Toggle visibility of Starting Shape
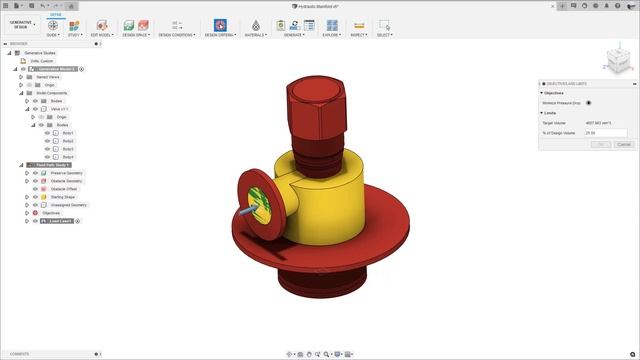This screenshot has width=640, height=360. (35, 197)
